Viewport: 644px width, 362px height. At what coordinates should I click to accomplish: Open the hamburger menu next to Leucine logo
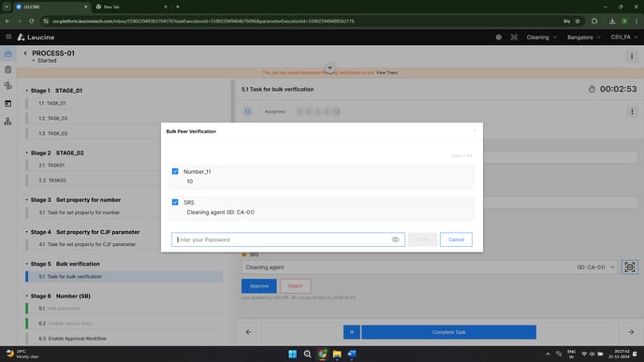pos(8,36)
